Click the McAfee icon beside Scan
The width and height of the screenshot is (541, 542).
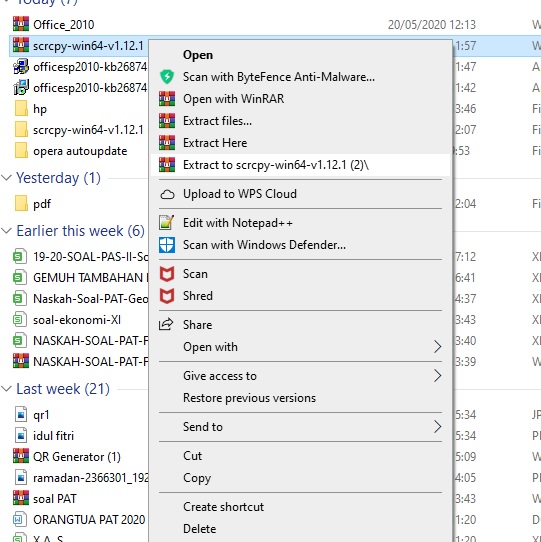(167, 274)
